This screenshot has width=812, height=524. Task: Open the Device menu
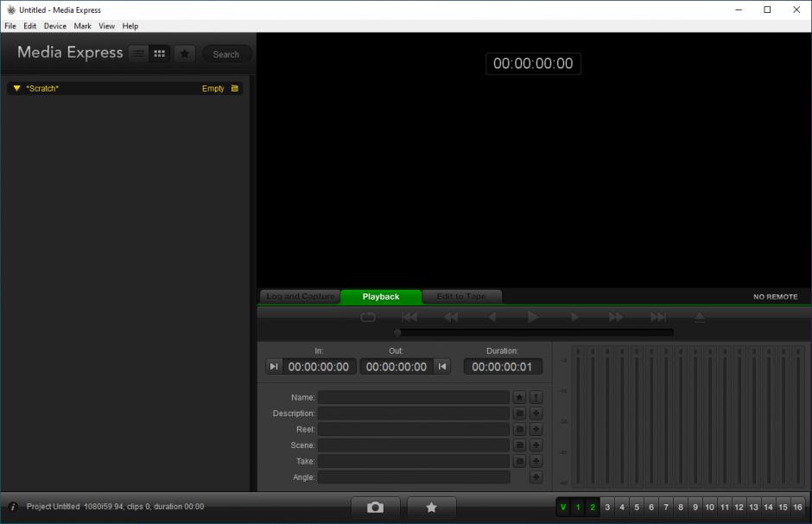pyautogui.click(x=55, y=26)
